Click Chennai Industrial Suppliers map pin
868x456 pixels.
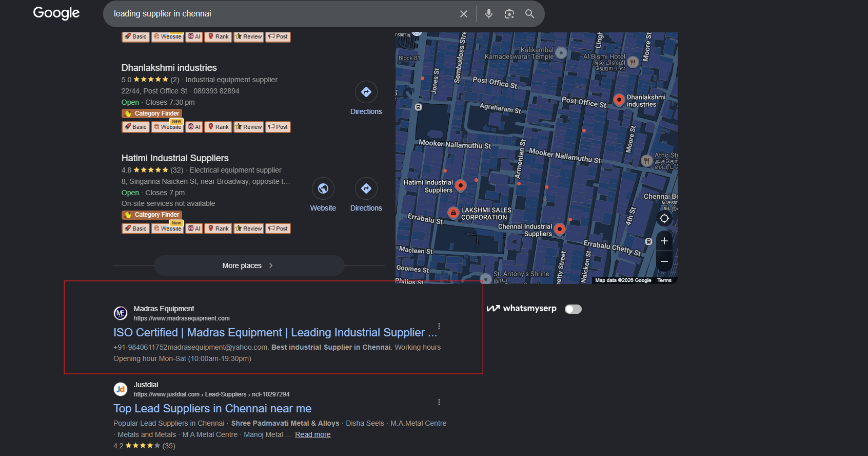pyautogui.click(x=560, y=229)
